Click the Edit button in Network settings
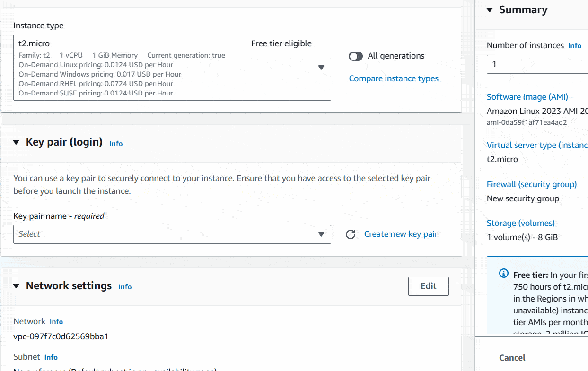Screen dimensions: 588x371 (x=429, y=286)
